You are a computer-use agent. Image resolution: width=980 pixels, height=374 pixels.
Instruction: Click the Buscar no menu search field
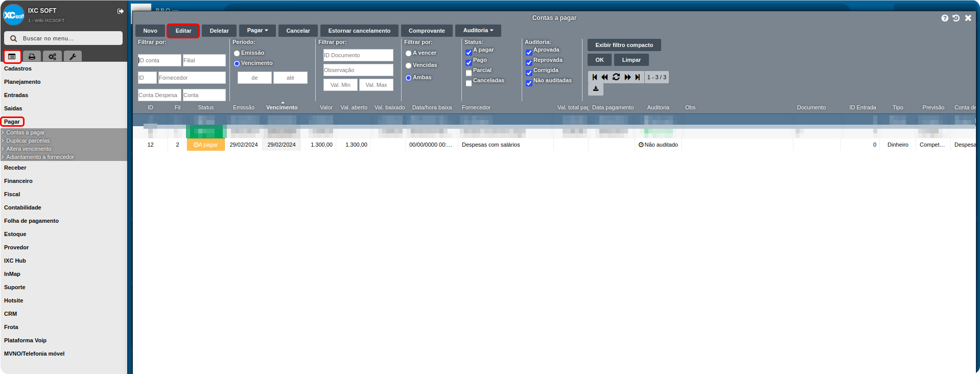(63, 38)
